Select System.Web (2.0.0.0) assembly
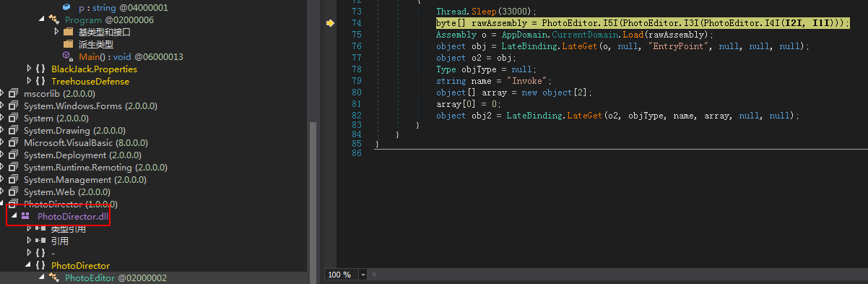 tap(67, 192)
